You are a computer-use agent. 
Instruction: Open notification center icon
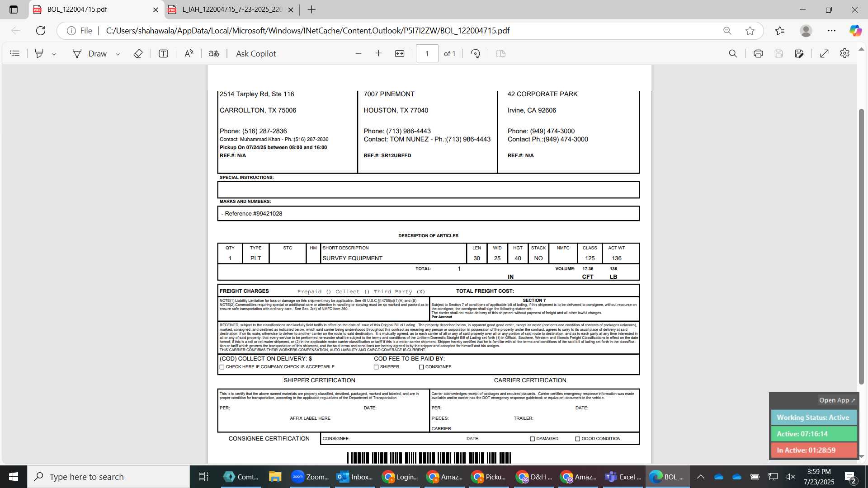850,477
